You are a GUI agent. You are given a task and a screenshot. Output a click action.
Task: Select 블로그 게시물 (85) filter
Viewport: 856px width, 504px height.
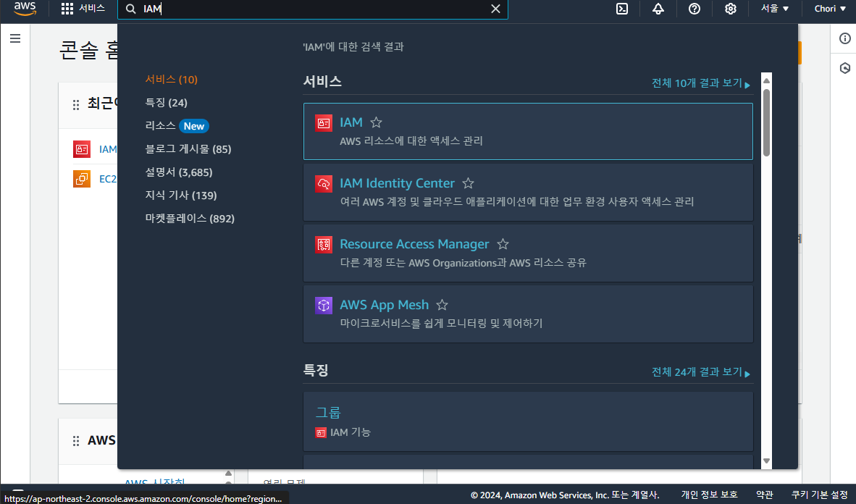tap(188, 149)
